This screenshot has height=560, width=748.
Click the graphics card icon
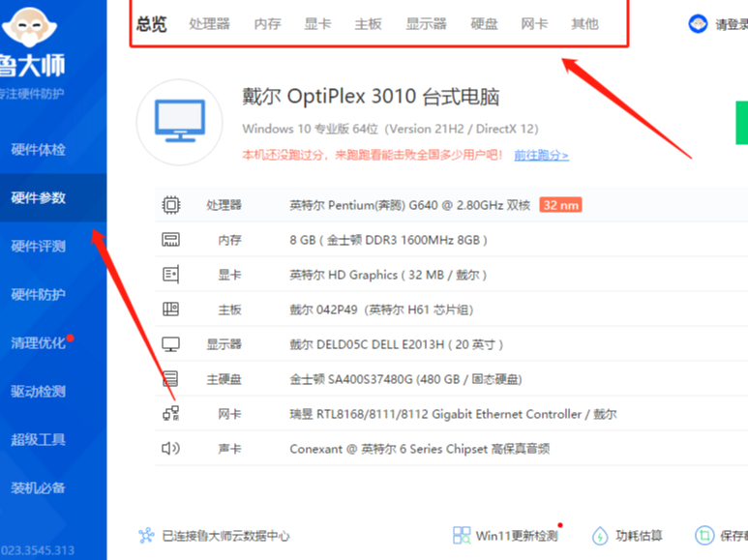point(170,275)
